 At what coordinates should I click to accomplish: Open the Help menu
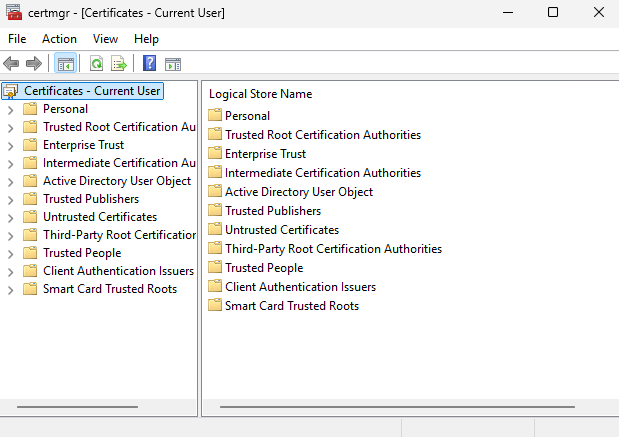(146, 39)
